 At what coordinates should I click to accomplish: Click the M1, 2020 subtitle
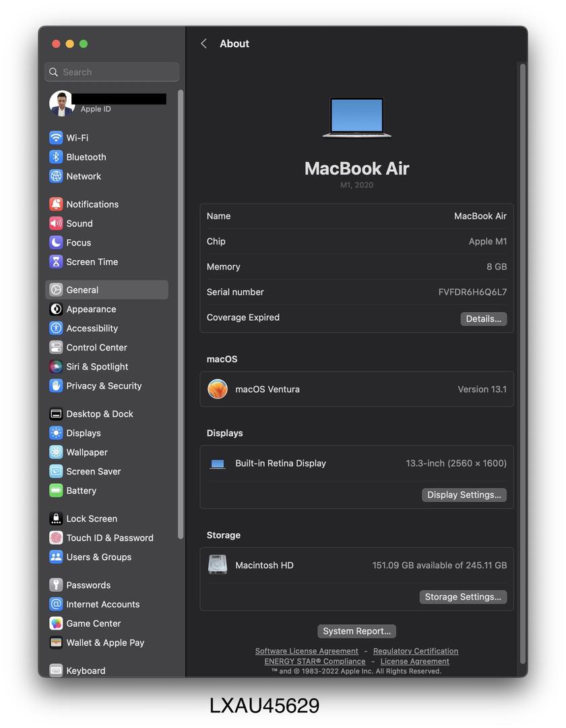coord(356,185)
